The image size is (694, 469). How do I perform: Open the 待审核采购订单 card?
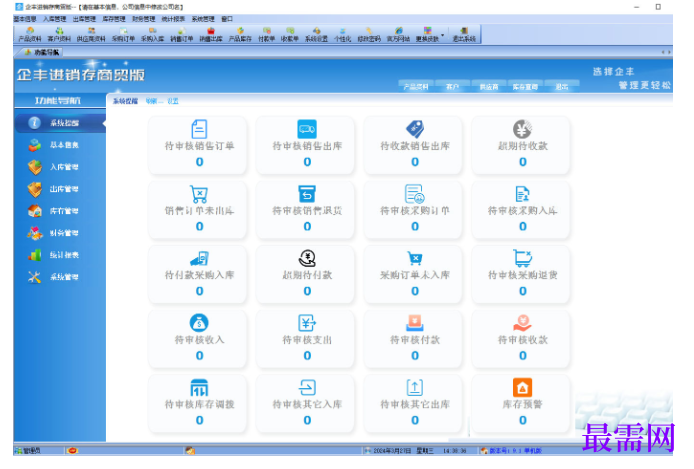pyautogui.click(x=415, y=210)
